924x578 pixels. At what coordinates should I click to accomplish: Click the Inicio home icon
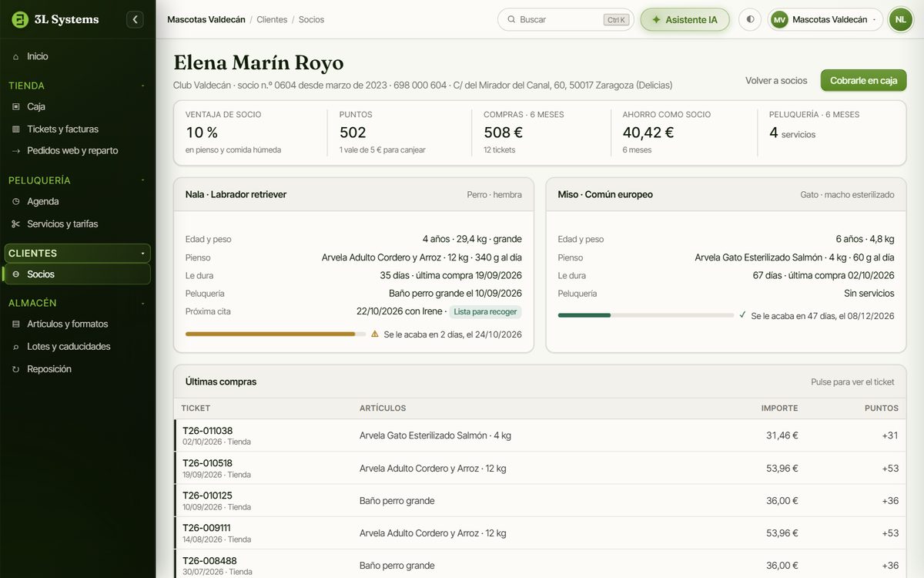(x=15, y=56)
